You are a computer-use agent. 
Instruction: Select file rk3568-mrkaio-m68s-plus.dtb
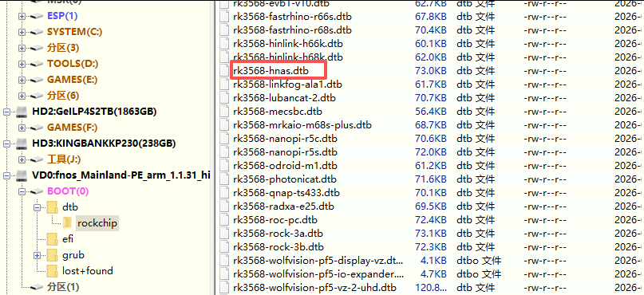[302, 125]
